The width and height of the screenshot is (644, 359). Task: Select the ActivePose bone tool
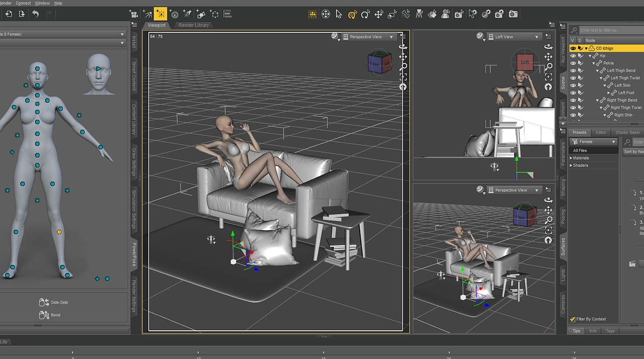pyautogui.click(x=406, y=14)
